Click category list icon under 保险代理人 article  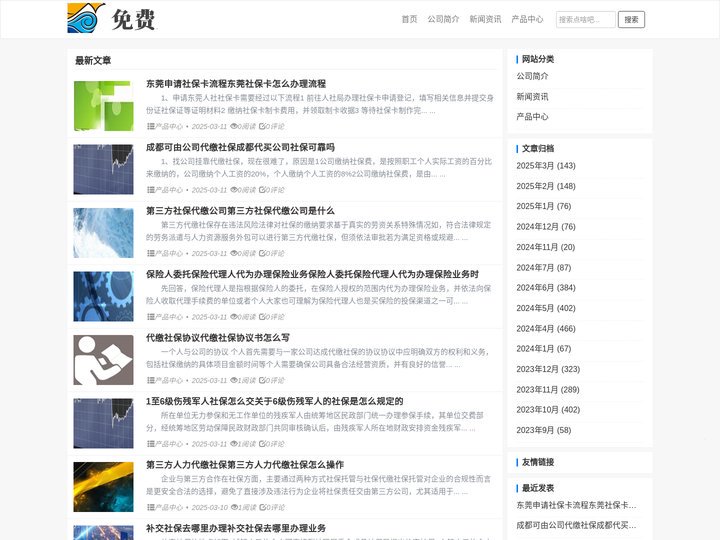(x=150, y=317)
